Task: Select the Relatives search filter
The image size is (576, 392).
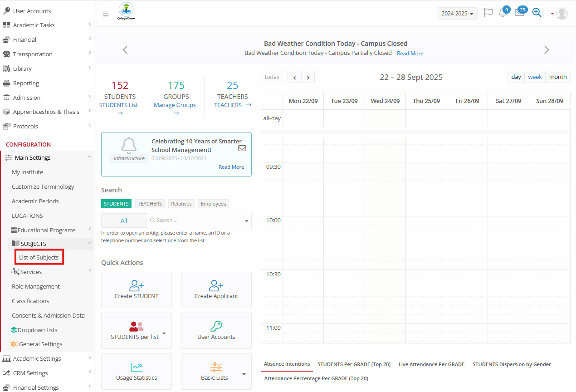Action: tap(181, 204)
